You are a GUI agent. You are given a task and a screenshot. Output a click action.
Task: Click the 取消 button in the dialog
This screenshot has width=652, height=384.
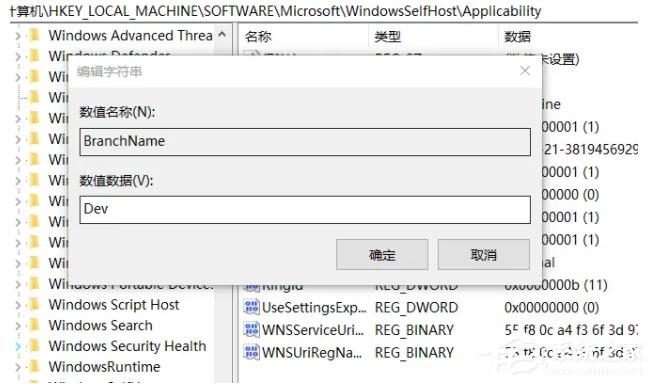tap(484, 254)
